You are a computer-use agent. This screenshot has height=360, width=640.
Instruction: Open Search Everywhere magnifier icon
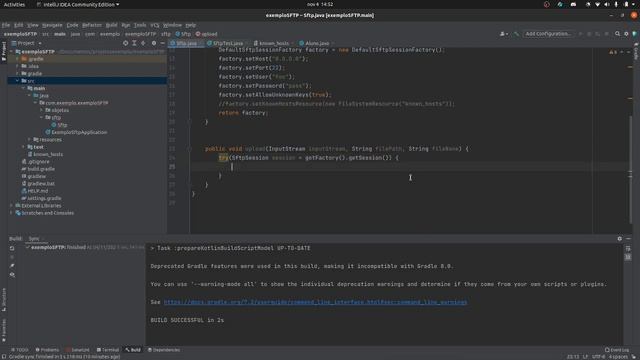(618, 34)
